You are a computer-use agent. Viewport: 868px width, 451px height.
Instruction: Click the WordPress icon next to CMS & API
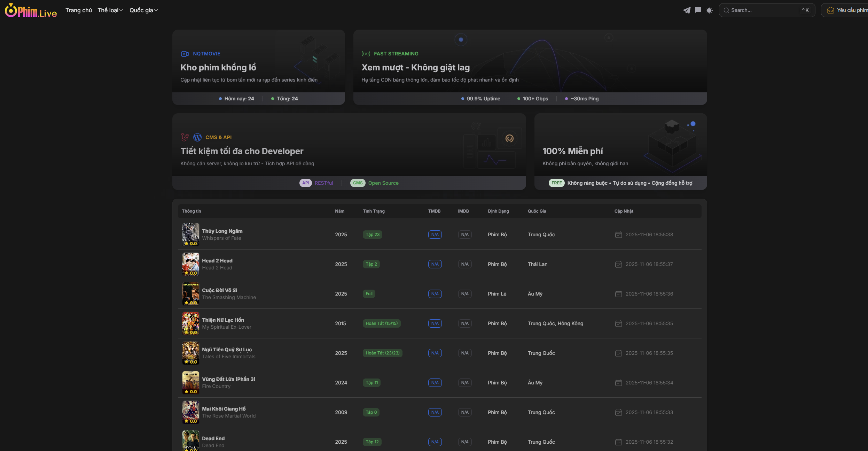197,137
